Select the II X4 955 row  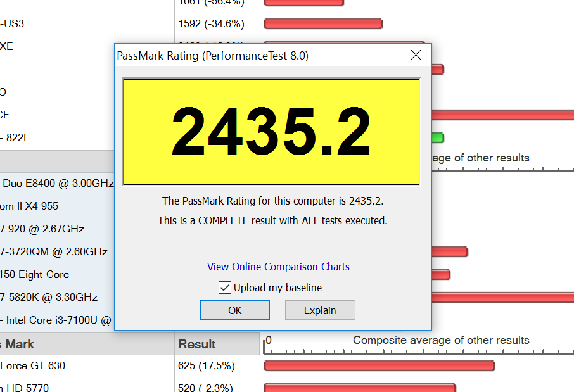click(x=57, y=206)
